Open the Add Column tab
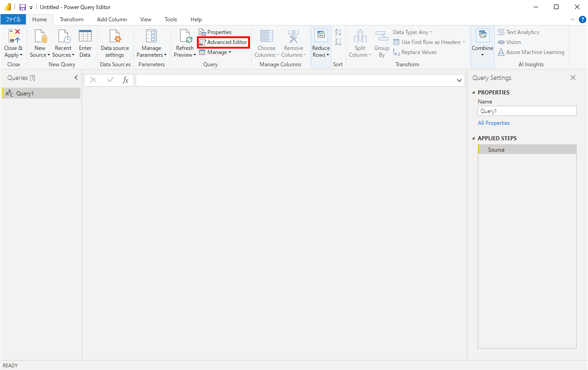588x370 pixels. 112,20
